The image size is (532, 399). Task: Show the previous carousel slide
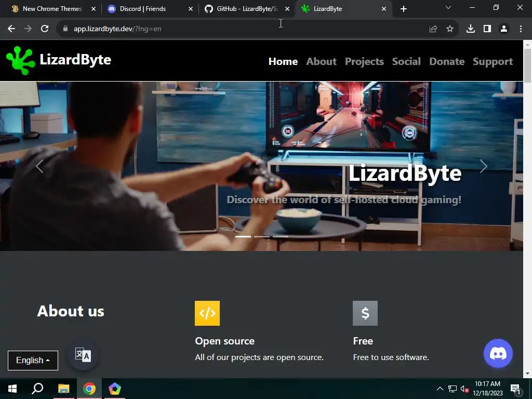(x=39, y=166)
